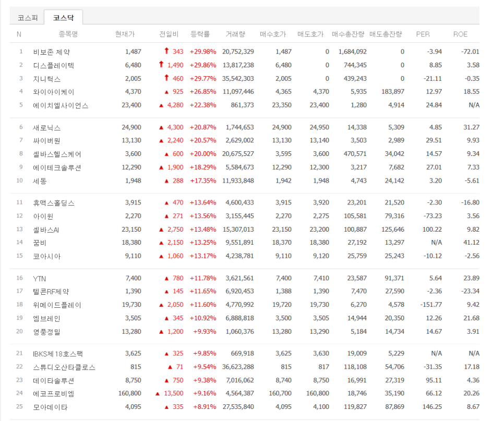This screenshot has width=504, height=421.
Task: Click the up triangle beside 71
Action: (171, 367)
